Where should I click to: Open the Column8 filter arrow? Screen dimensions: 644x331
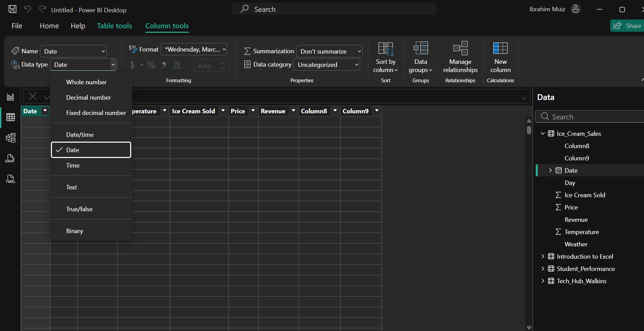click(x=335, y=111)
